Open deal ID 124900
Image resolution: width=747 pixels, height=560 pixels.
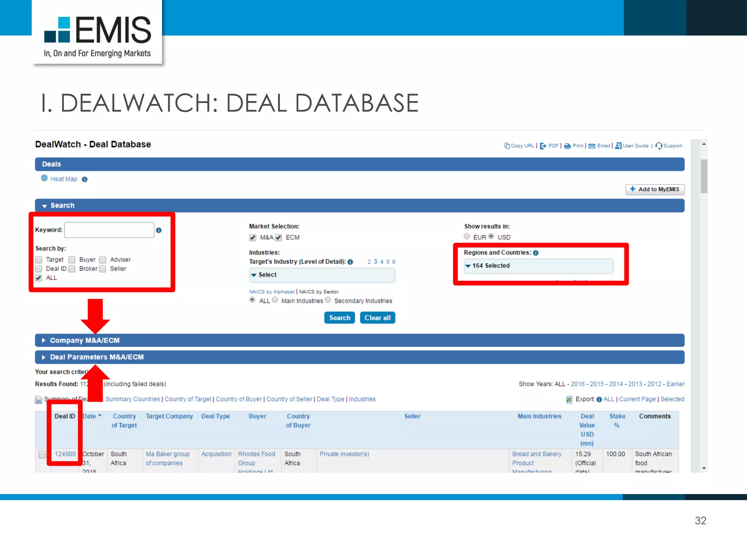coord(65,454)
